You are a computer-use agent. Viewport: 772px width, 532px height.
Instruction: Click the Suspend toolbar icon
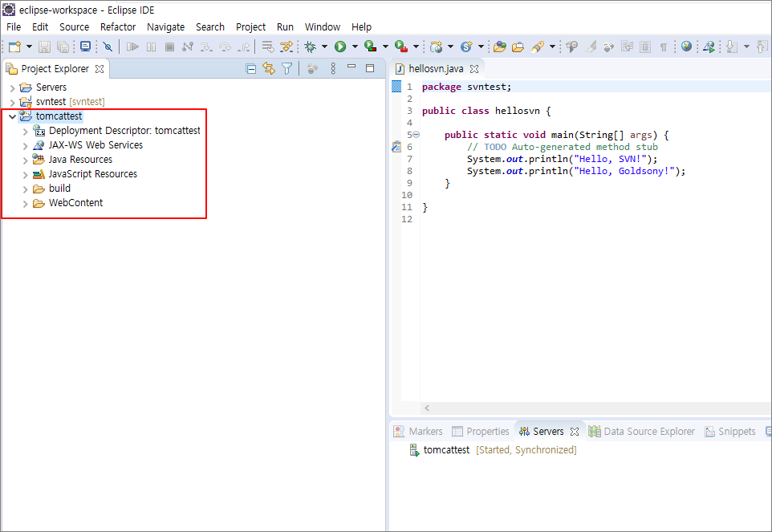(151, 47)
